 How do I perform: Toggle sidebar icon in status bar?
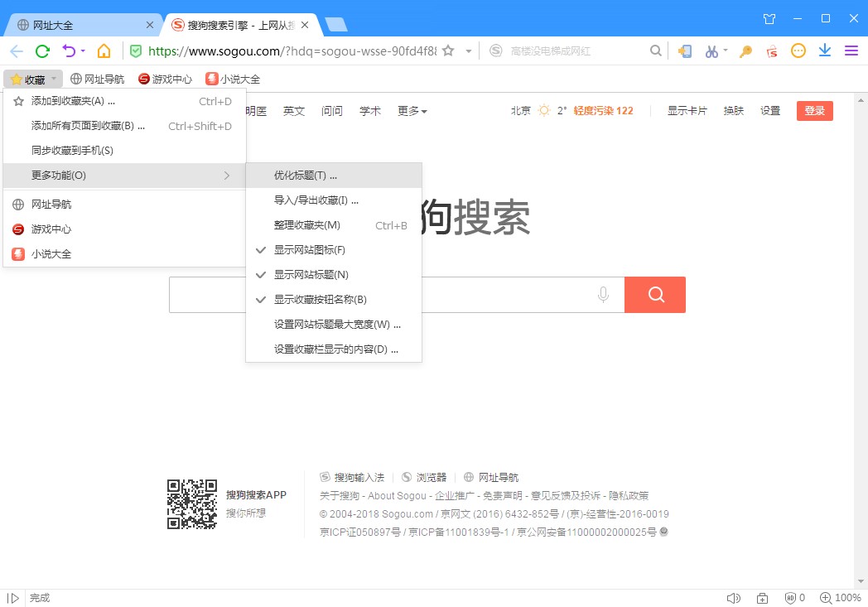(13, 598)
